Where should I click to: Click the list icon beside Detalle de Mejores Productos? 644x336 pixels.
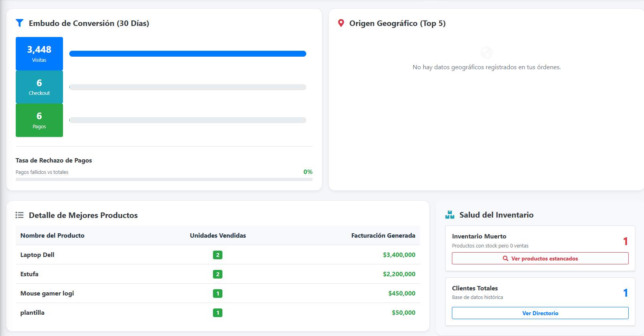tap(19, 215)
